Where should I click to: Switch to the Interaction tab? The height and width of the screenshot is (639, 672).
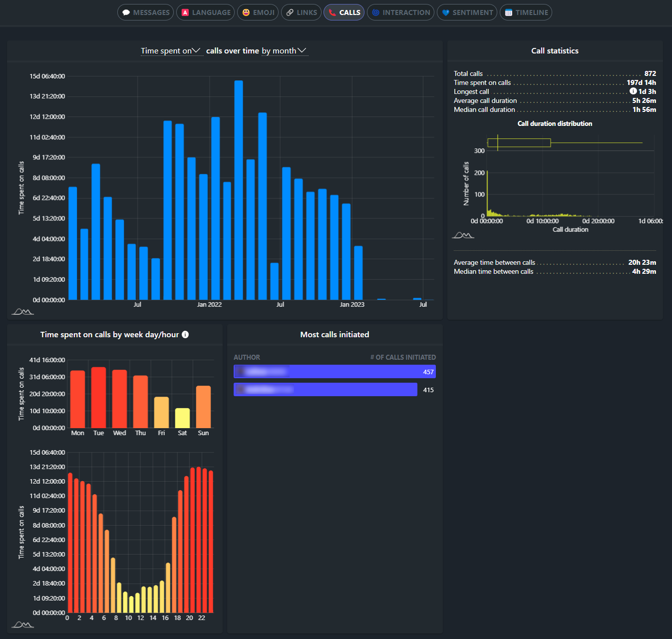click(x=400, y=12)
